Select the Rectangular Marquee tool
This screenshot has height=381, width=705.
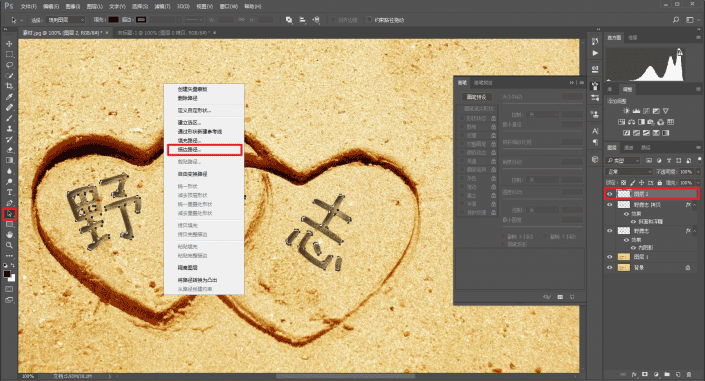(x=9, y=54)
